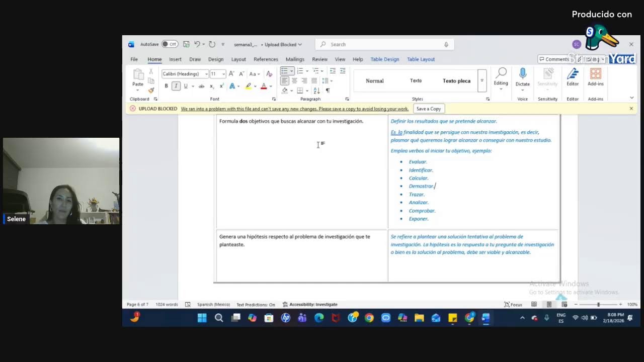This screenshot has height=362, width=644.
Task: Click the Bullets list icon
Action: click(284, 71)
